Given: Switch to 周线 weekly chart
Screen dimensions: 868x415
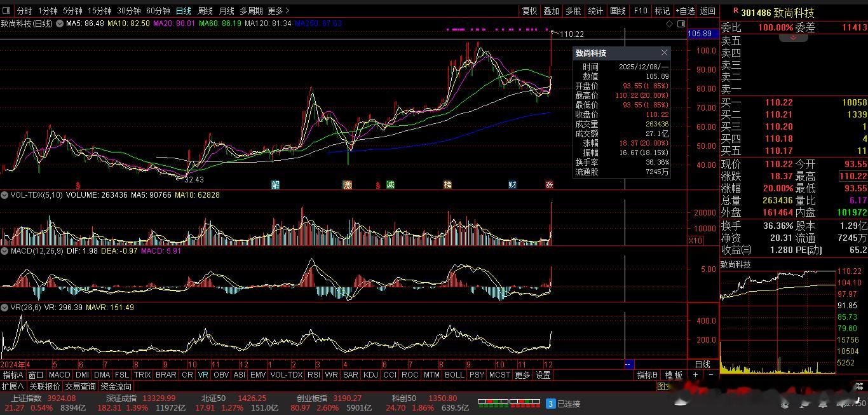Looking at the screenshot, I should click(x=205, y=11).
